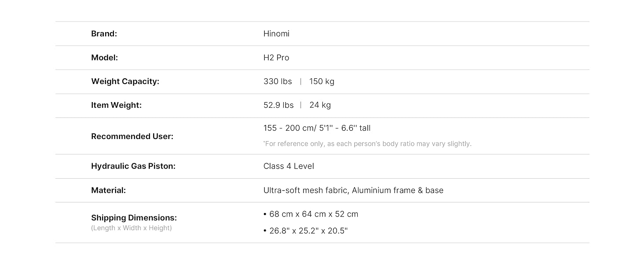The image size is (644, 264).
Task: Select the 52.9 lbs item weight
Action: 278,105
